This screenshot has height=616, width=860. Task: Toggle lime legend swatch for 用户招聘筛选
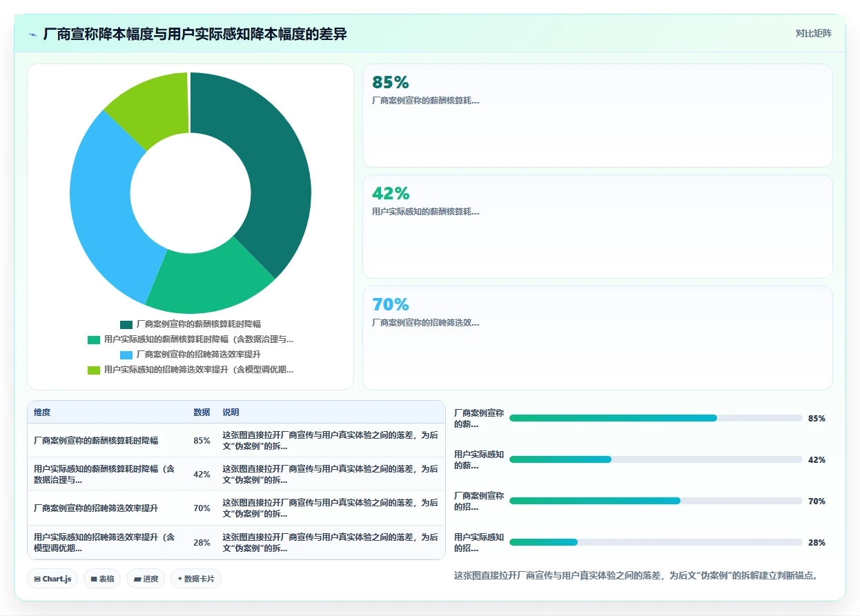click(x=94, y=370)
